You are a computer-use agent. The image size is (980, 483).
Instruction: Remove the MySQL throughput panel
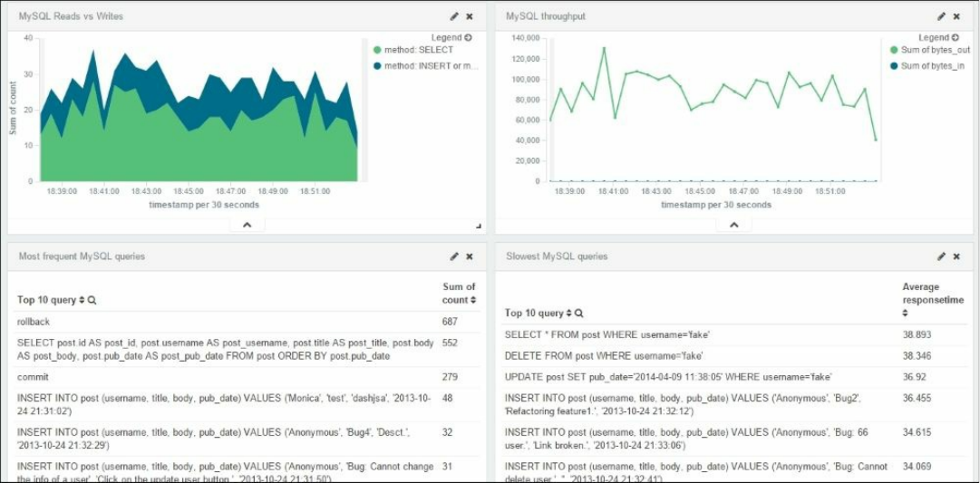pos(956,17)
